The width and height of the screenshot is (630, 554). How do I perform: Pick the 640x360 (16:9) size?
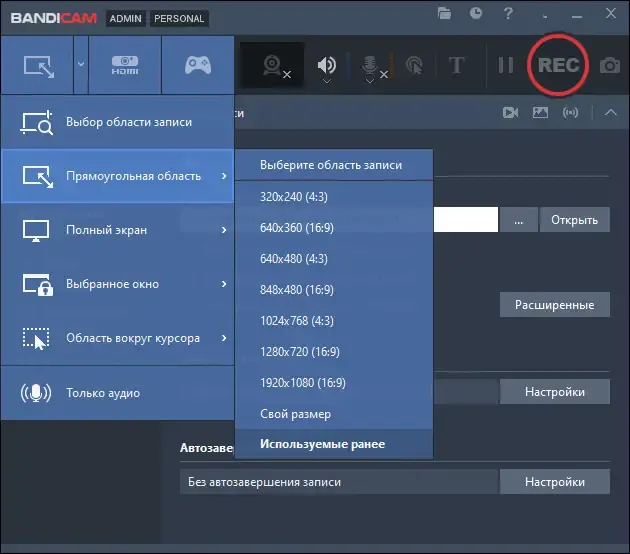[x=334, y=228]
